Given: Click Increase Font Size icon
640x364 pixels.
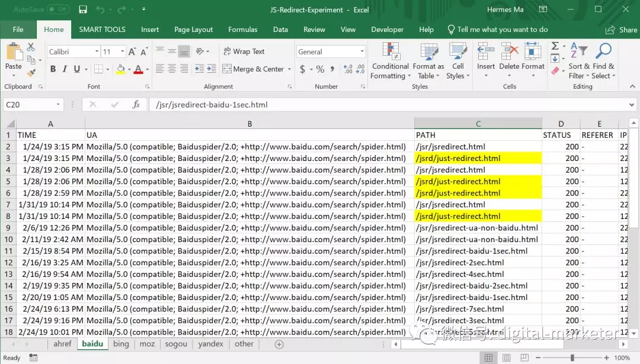Looking at the screenshot, I should tap(132, 51).
